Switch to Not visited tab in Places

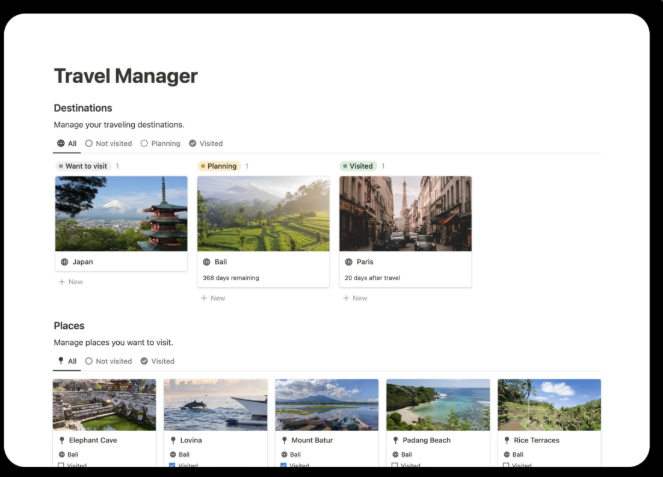tap(109, 361)
